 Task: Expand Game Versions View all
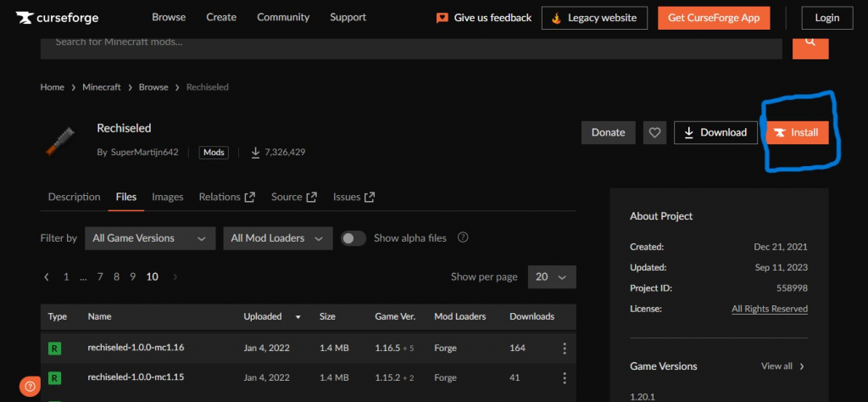[x=782, y=366]
